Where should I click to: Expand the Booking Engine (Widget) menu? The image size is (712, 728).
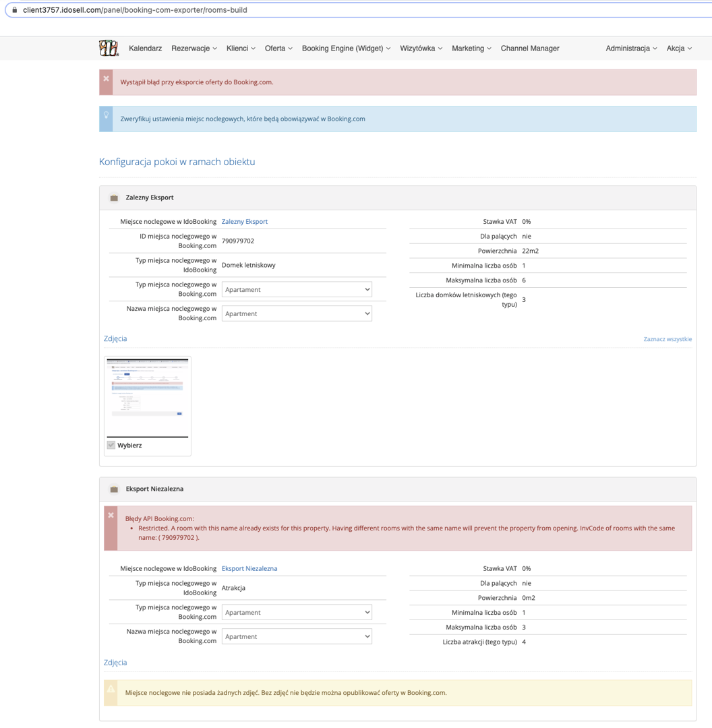pos(347,49)
